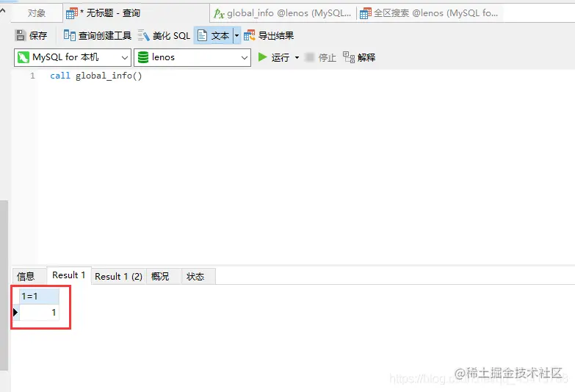
Task: Select the result cell with value 1
Action: [39, 313]
